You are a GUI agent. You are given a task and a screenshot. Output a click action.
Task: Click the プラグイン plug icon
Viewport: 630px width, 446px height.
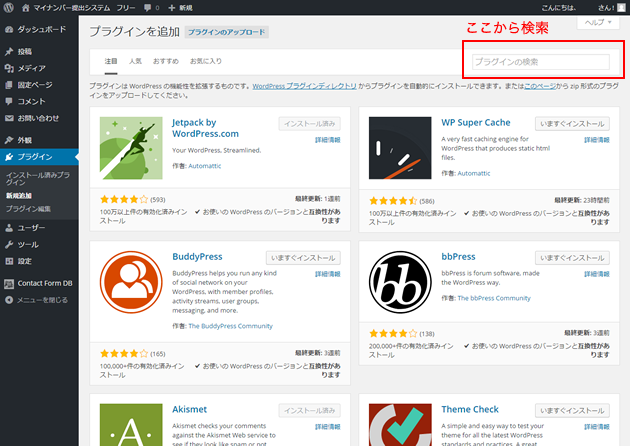click(x=9, y=157)
